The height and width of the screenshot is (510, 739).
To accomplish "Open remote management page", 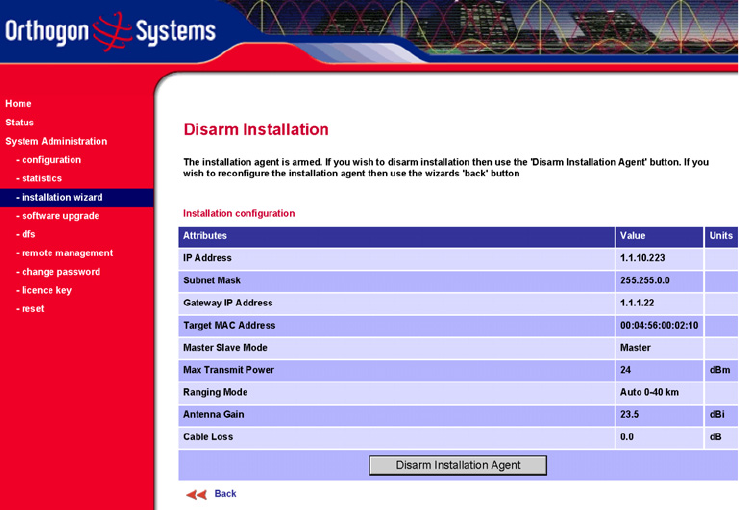I will point(65,253).
